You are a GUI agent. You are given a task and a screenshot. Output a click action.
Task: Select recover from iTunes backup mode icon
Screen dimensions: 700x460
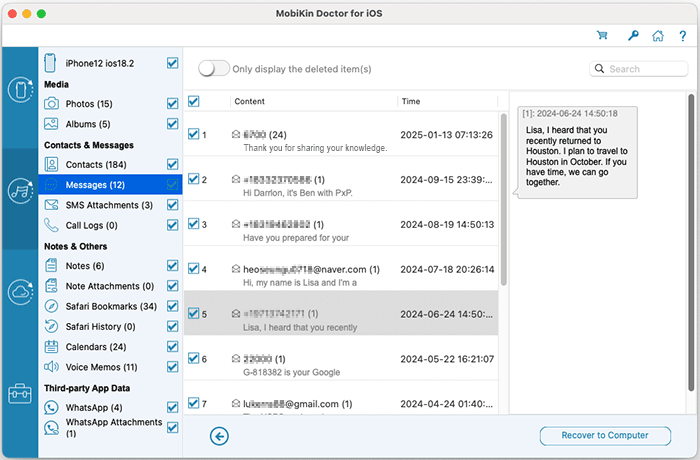20,191
